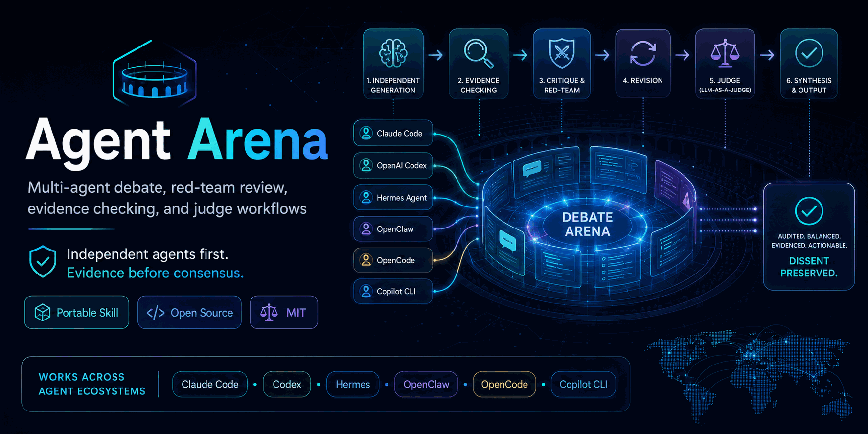The image size is (868, 434).
Task: Click the 'DEBATE ARENA' center text
Action: [587, 224]
